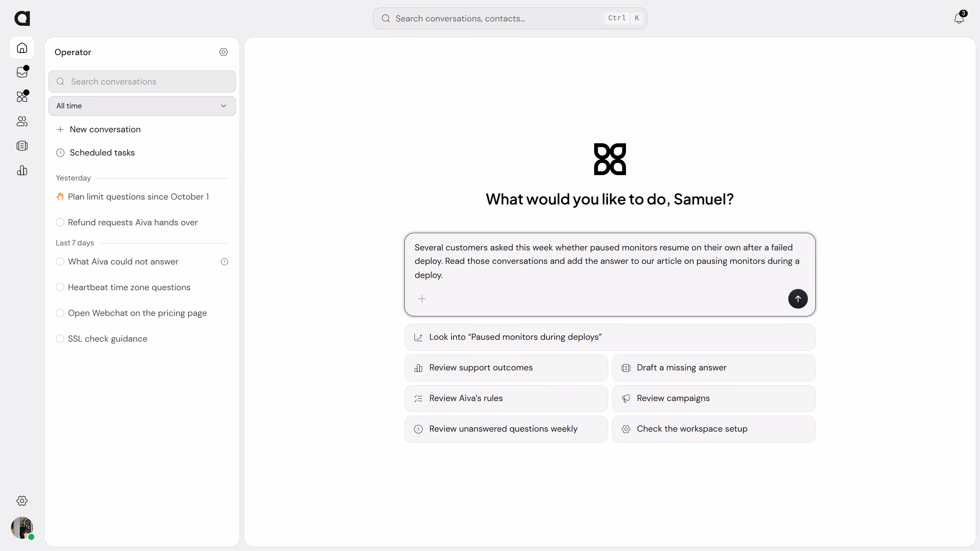Open the Contacts people icon
Viewport: 980px width, 551px height.
click(22, 121)
